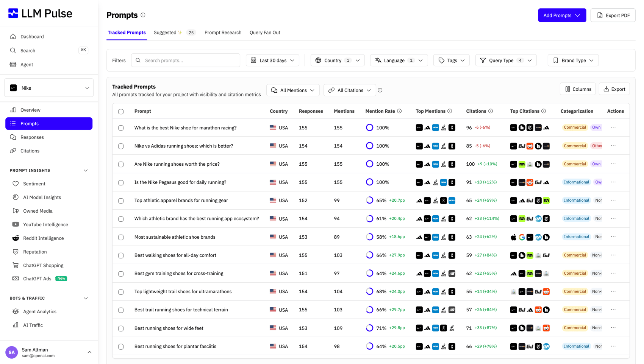The image size is (644, 364).
Task: Click the info icon beside Prompts title
Action: 143,15
